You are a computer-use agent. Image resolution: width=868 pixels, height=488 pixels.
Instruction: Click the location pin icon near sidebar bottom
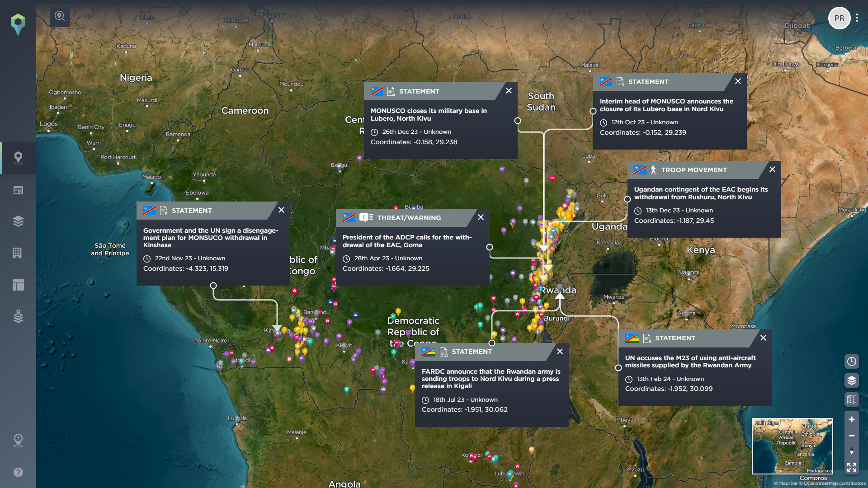[x=18, y=440]
